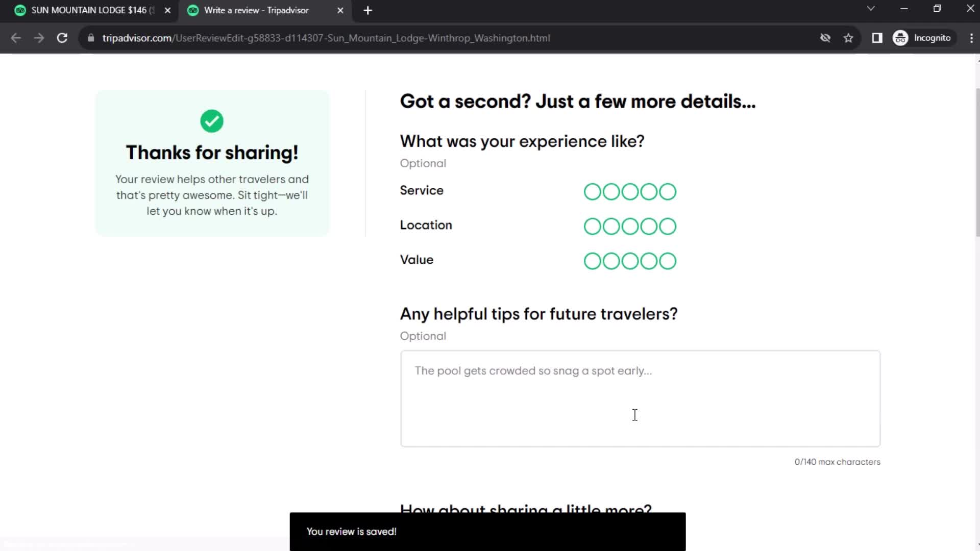The height and width of the screenshot is (551, 980).
Task: Click the camera/screenshot icon in address bar
Action: coord(824,38)
